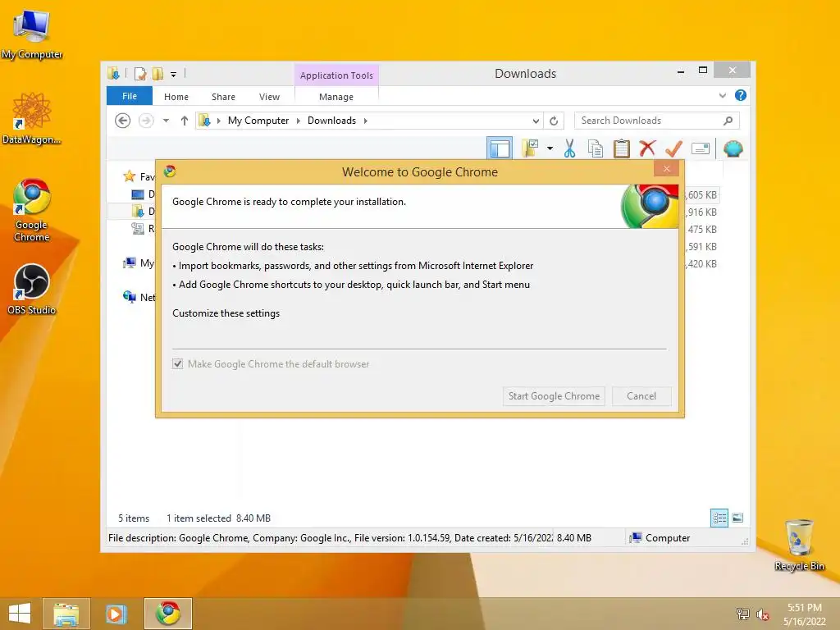This screenshot has width=840, height=630.
Task: Switch to Details view icon in status bar
Action: (x=719, y=518)
